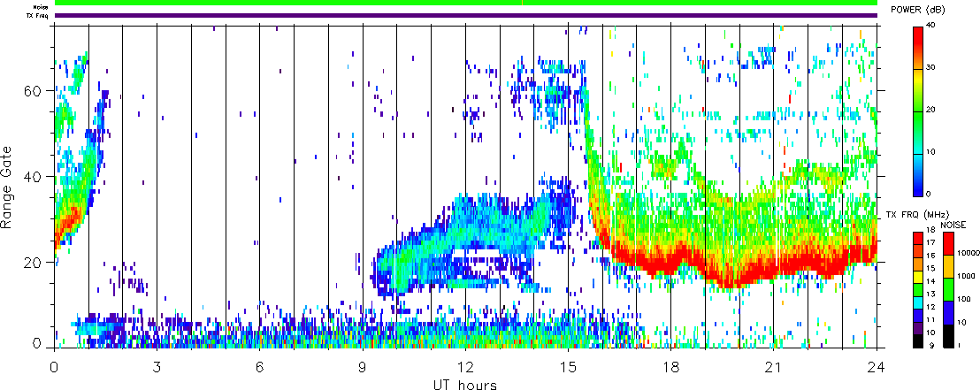
Task: Click the 3 tick label on UT hours axis
Action: [x=157, y=367]
